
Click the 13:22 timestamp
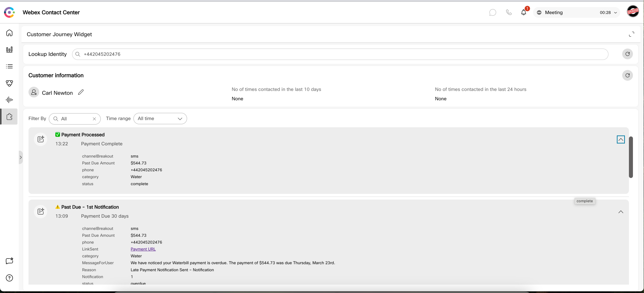point(62,144)
